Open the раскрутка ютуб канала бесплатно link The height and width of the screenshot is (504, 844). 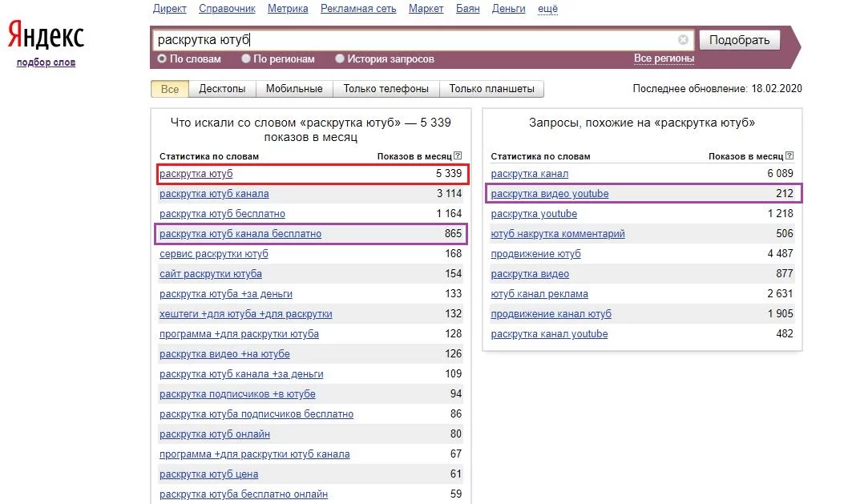240,234
